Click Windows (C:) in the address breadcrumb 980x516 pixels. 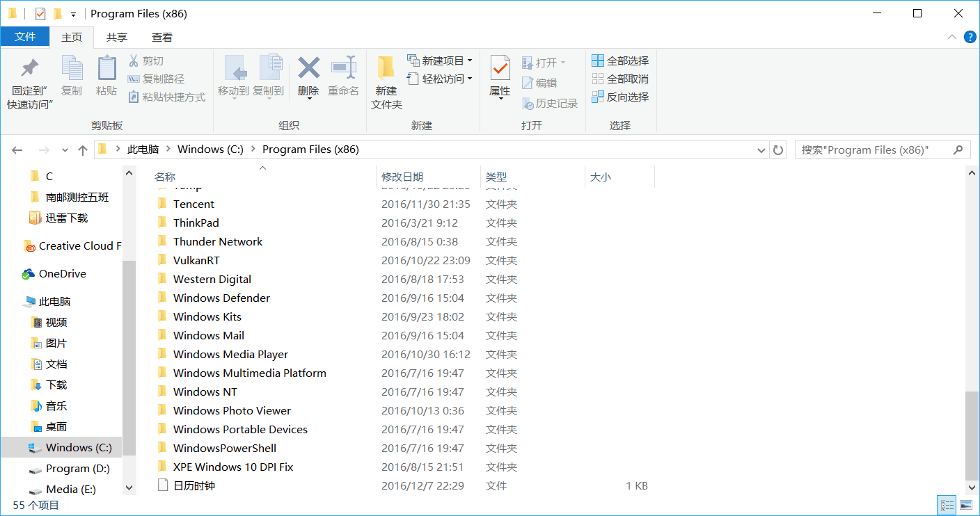(x=210, y=150)
